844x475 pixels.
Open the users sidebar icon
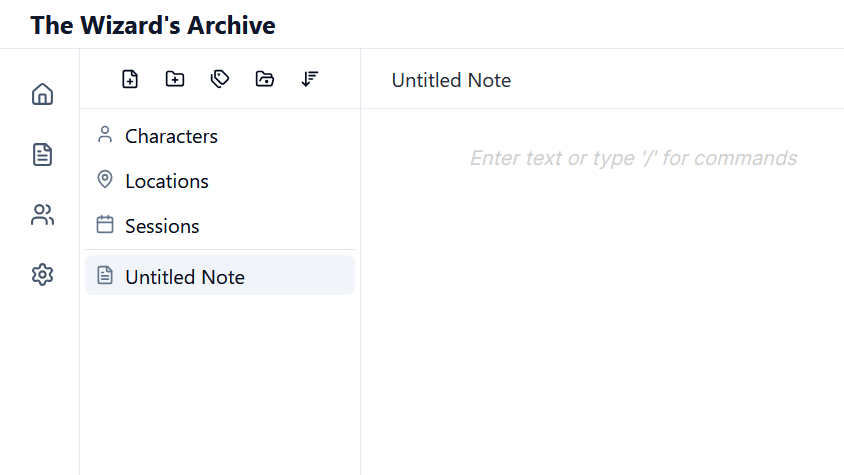click(x=42, y=215)
